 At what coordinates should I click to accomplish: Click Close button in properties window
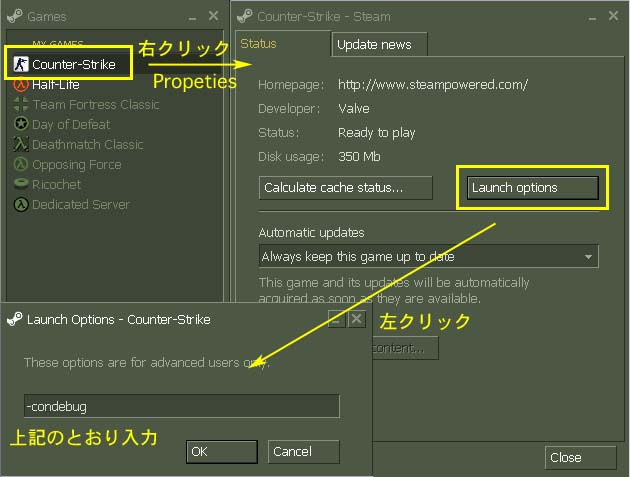click(x=580, y=457)
